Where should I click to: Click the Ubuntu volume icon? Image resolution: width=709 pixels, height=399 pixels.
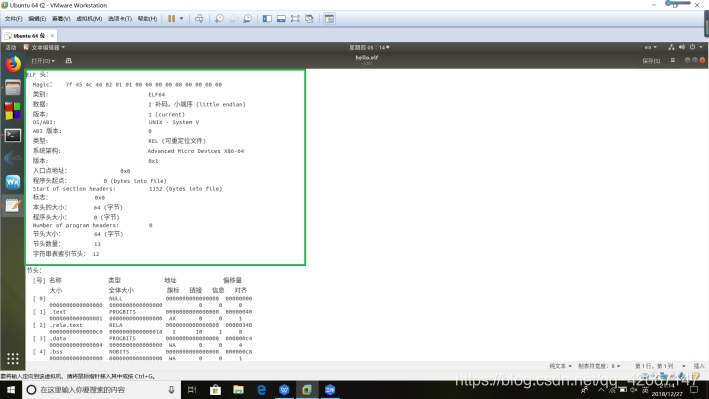682,47
